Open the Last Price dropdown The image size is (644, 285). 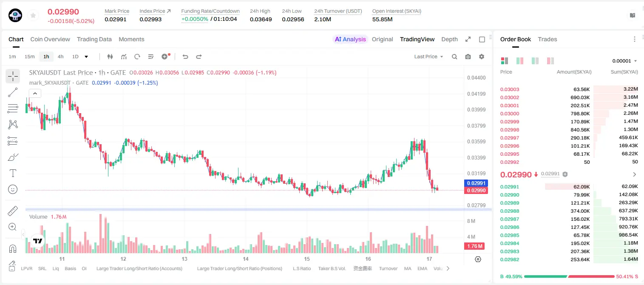click(428, 57)
